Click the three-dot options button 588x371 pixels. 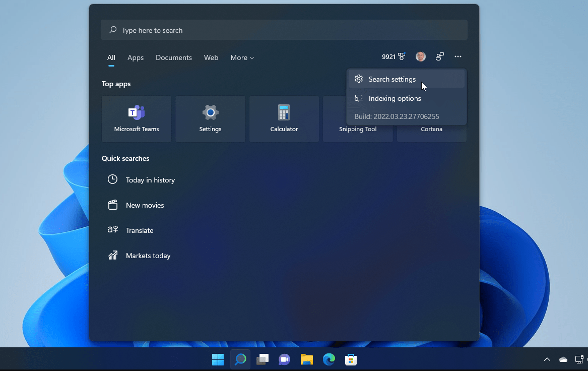[x=458, y=56]
